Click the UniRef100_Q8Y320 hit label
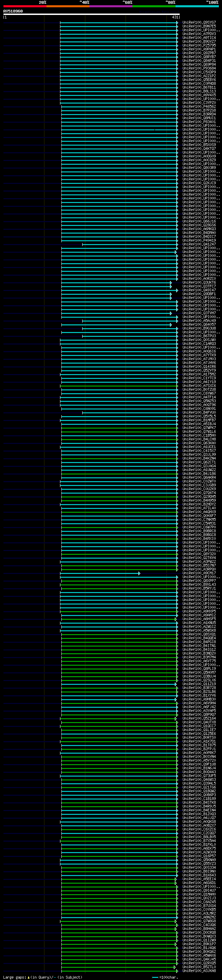The image size is (222, 980). (x=199, y=554)
